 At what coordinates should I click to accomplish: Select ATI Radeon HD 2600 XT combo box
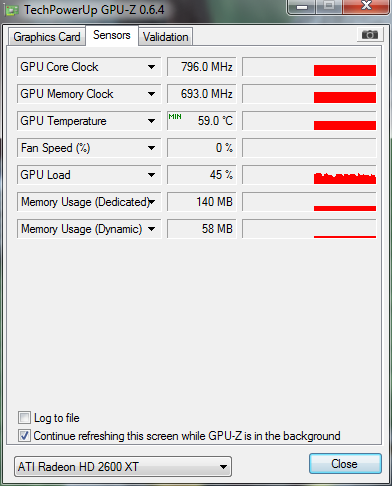(123, 467)
